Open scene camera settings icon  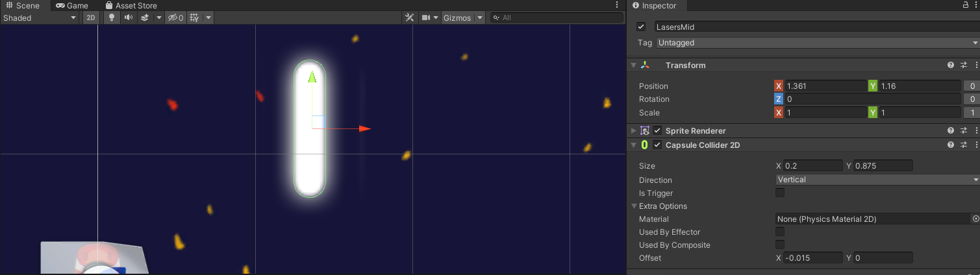coord(426,18)
